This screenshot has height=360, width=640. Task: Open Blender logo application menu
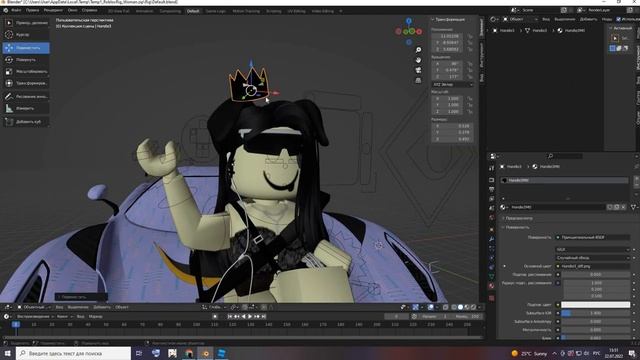pos(6,11)
